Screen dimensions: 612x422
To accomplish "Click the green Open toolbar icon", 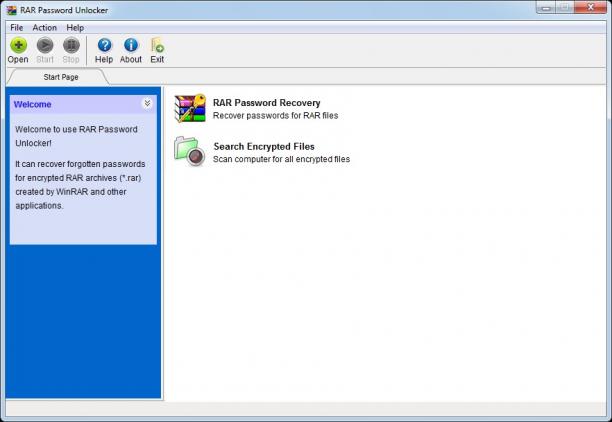I will [x=18, y=46].
